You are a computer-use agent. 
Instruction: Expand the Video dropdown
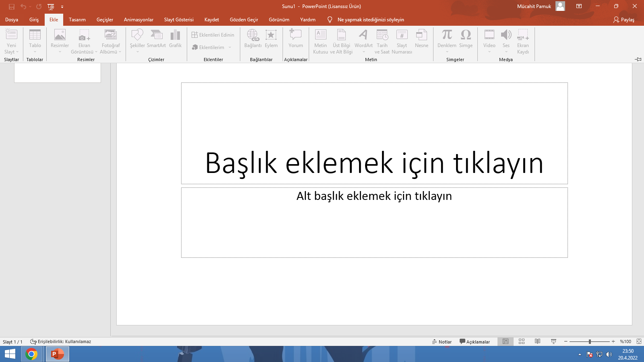(x=489, y=51)
